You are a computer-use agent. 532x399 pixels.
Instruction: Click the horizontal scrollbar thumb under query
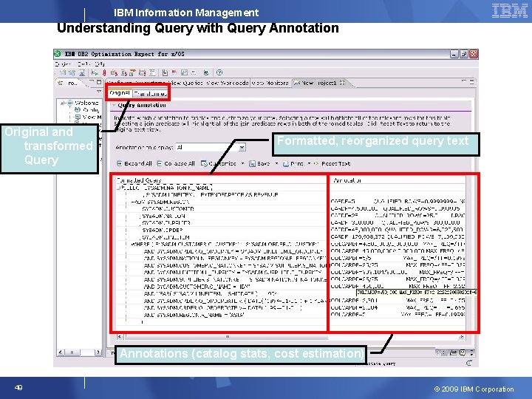click(227, 337)
